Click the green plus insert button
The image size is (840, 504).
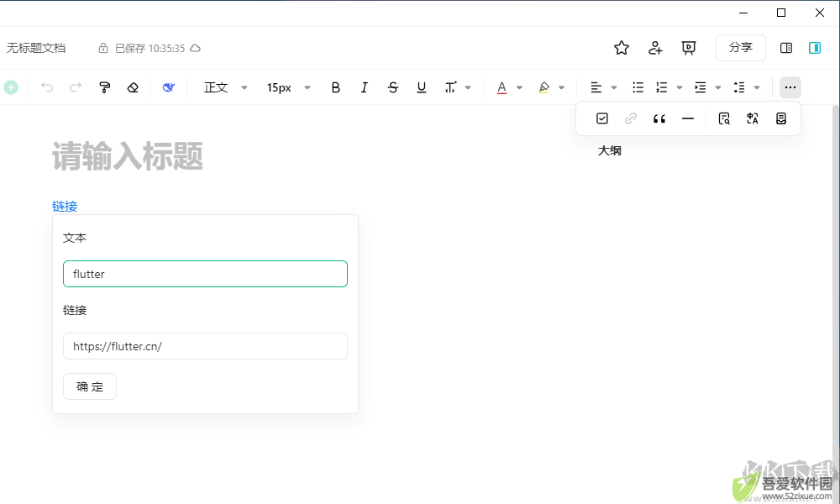pos(11,87)
